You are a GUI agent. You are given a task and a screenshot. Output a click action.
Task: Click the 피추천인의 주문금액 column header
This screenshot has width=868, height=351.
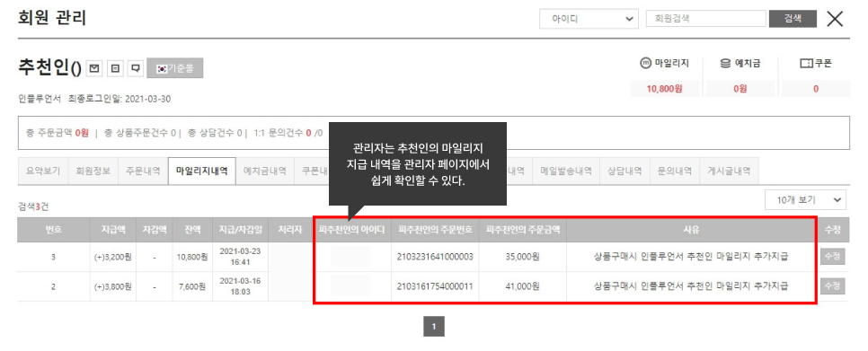pyautogui.click(x=523, y=230)
